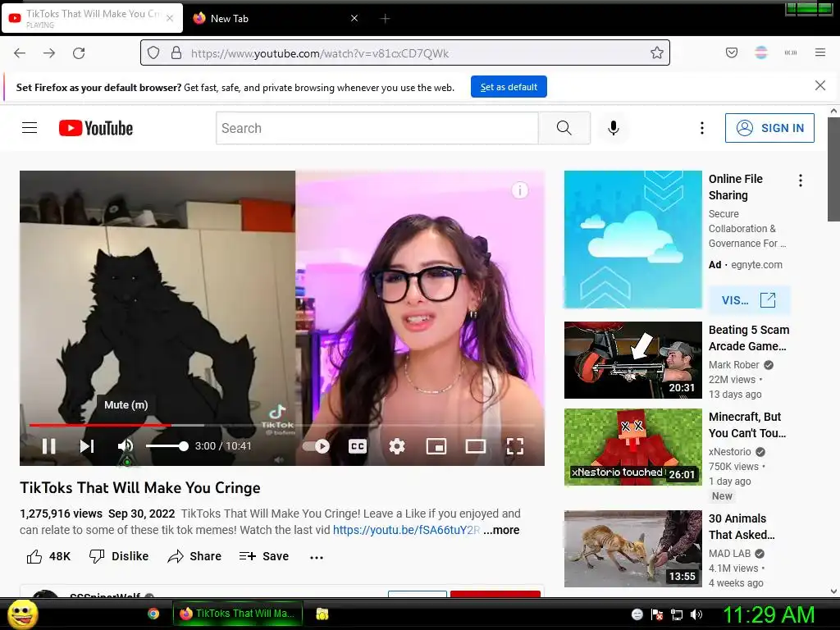840x630 pixels.
Task: Expand description with ...more
Action: tap(501, 530)
